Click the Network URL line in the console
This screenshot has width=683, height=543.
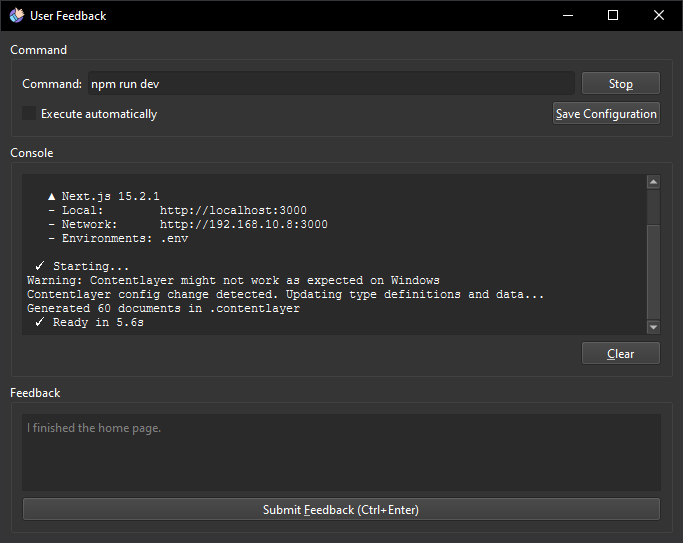pos(188,224)
